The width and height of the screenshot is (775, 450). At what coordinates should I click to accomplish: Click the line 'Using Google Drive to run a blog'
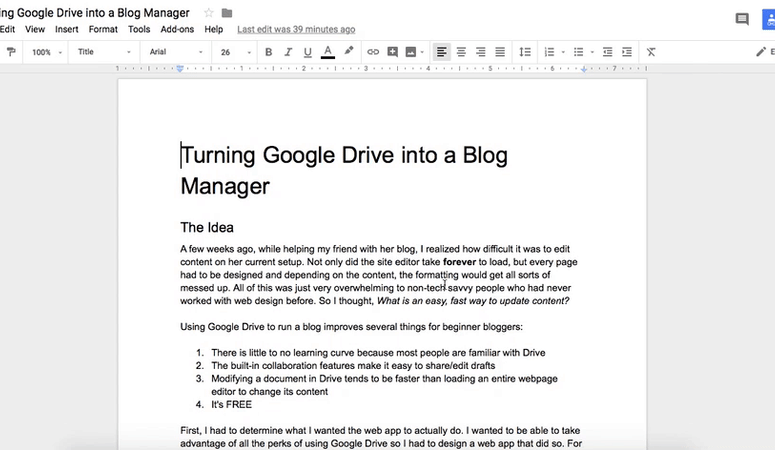pos(351,327)
